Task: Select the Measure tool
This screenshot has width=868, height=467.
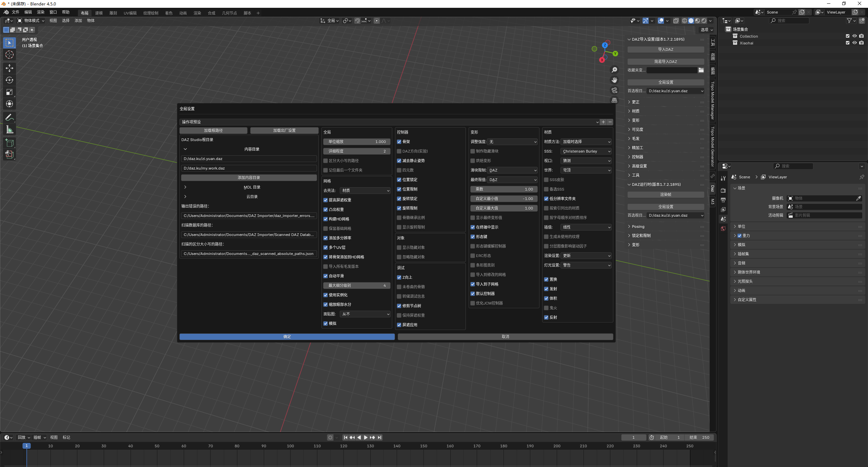Action: tap(9, 129)
